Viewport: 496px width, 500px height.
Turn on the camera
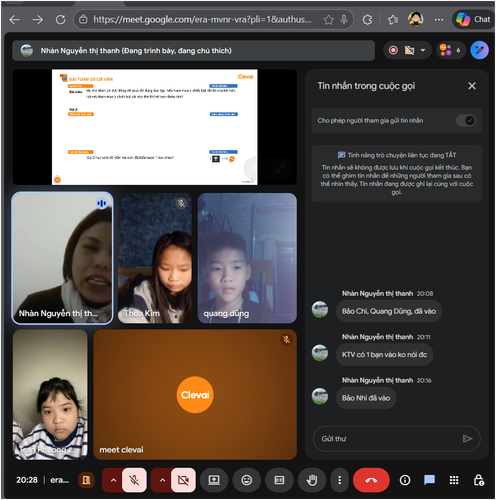point(183,480)
